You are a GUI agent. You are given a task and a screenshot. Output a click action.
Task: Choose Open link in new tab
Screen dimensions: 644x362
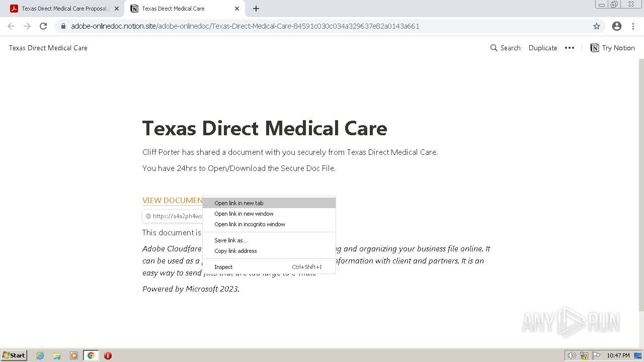click(269, 203)
